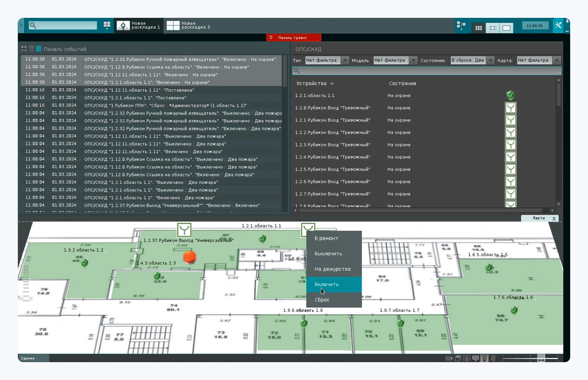
Task: Choose На дежурство in context menu
Action: tap(334, 269)
